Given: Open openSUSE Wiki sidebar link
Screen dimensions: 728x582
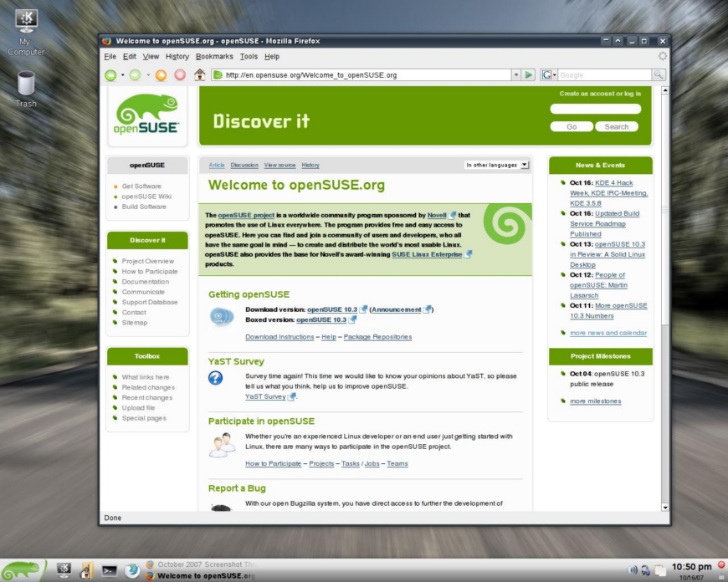Looking at the screenshot, I should (146, 197).
